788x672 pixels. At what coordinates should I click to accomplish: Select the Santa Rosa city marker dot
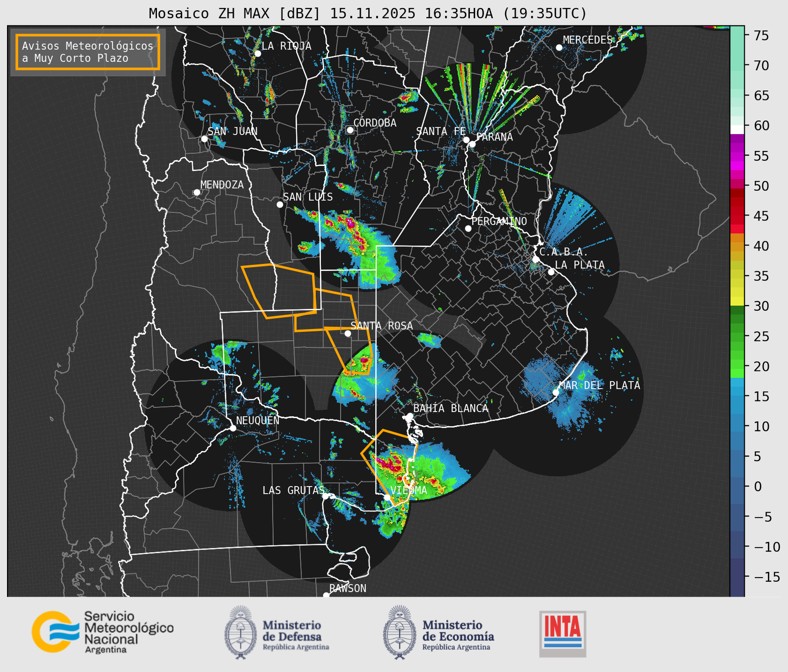click(x=348, y=334)
